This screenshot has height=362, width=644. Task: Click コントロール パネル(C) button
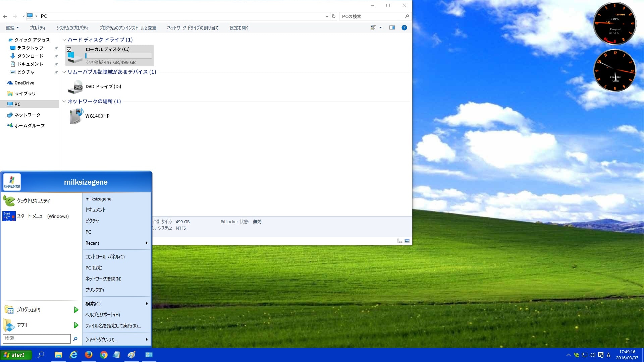pos(105,256)
